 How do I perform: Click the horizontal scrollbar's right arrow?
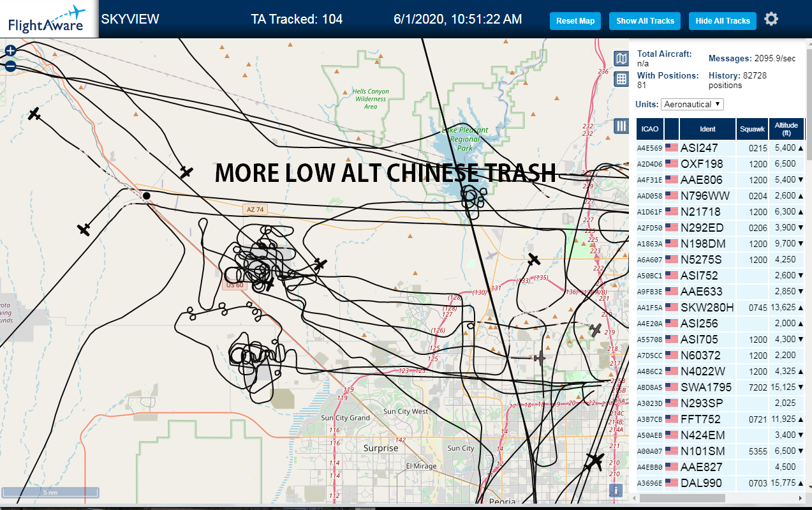tap(801, 497)
